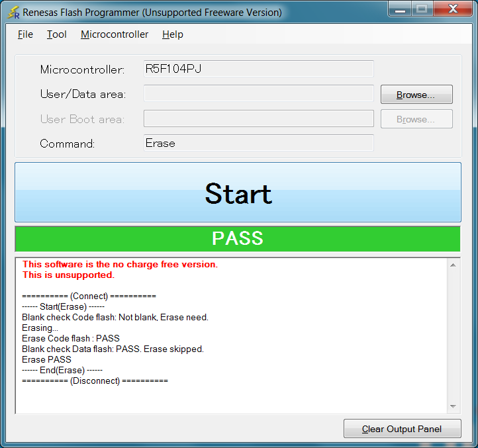
Task: Click the output panel scroll up arrow
Action: pyautogui.click(x=453, y=265)
